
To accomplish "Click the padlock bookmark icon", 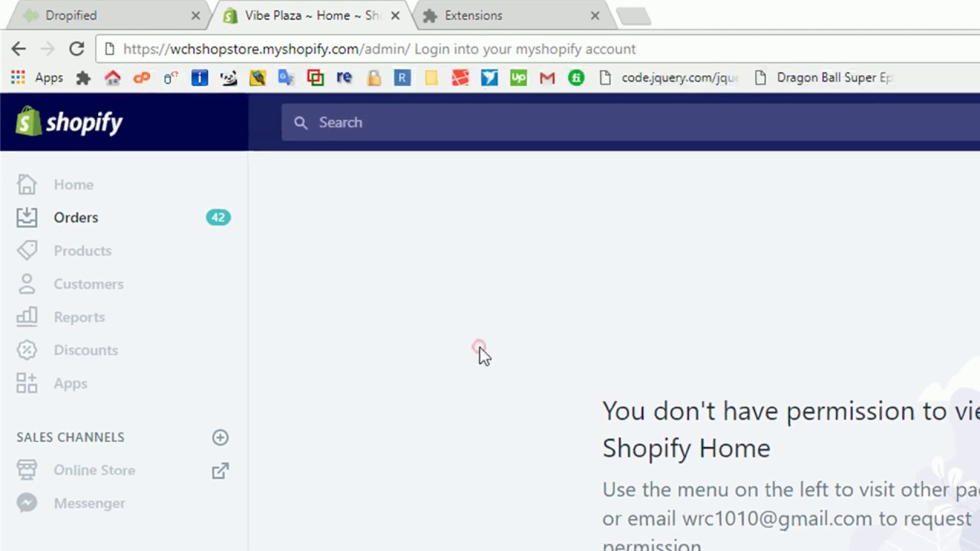I will click(x=374, y=77).
